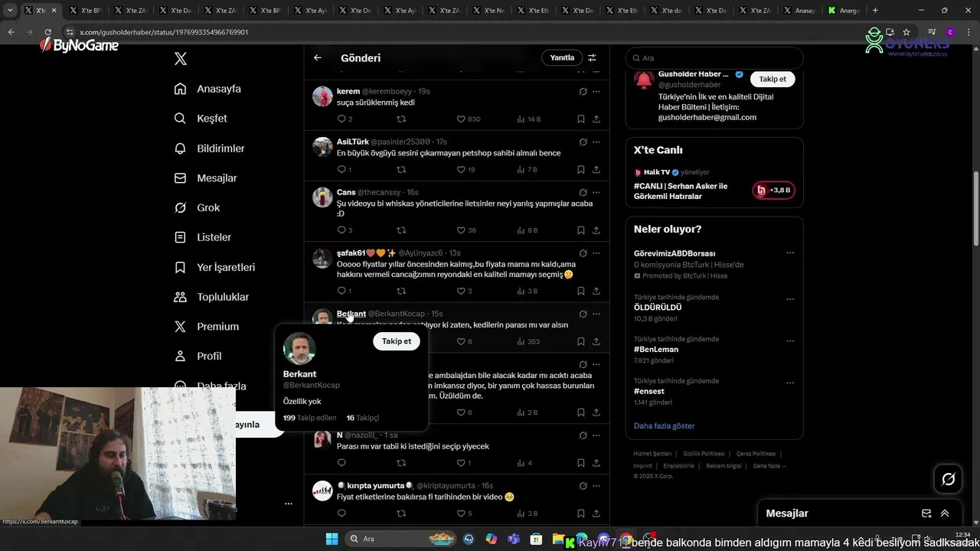Open Listeler in sidebar
The width and height of the screenshot is (980, 551).
(202, 237)
